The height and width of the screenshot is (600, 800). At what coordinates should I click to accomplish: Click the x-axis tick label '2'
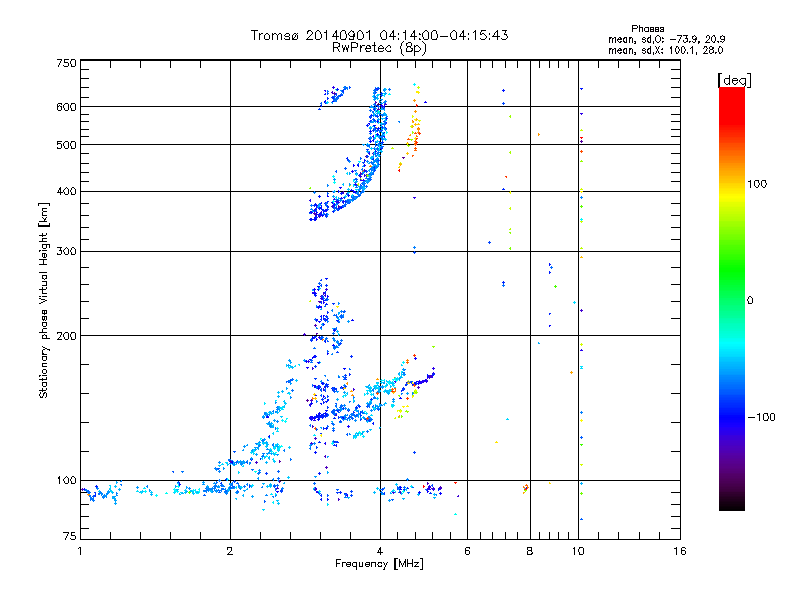point(230,551)
